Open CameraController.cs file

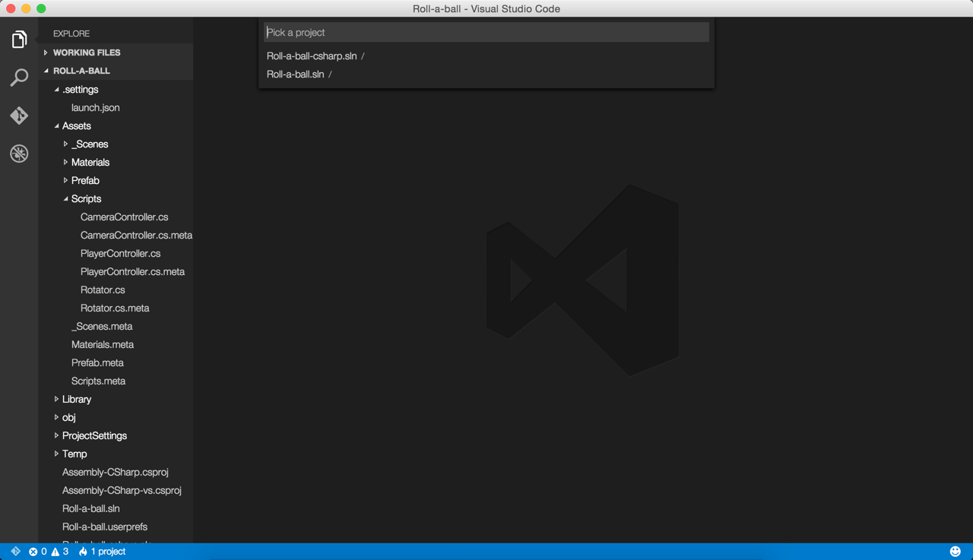pos(116,217)
